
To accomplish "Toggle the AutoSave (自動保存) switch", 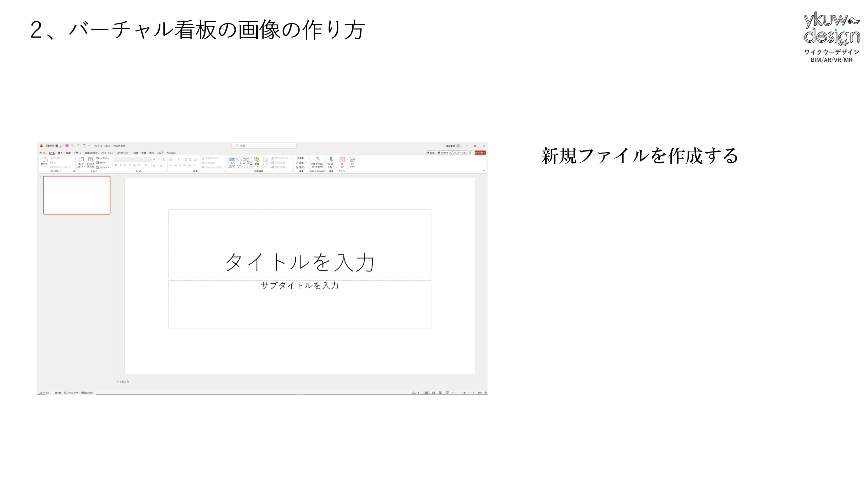I will pyautogui.click(x=59, y=146).
